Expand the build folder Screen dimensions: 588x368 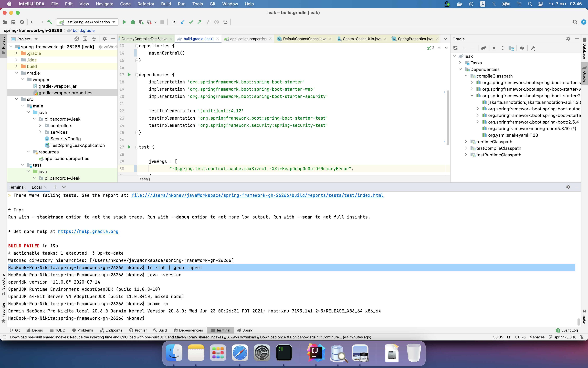click(16, 66)
